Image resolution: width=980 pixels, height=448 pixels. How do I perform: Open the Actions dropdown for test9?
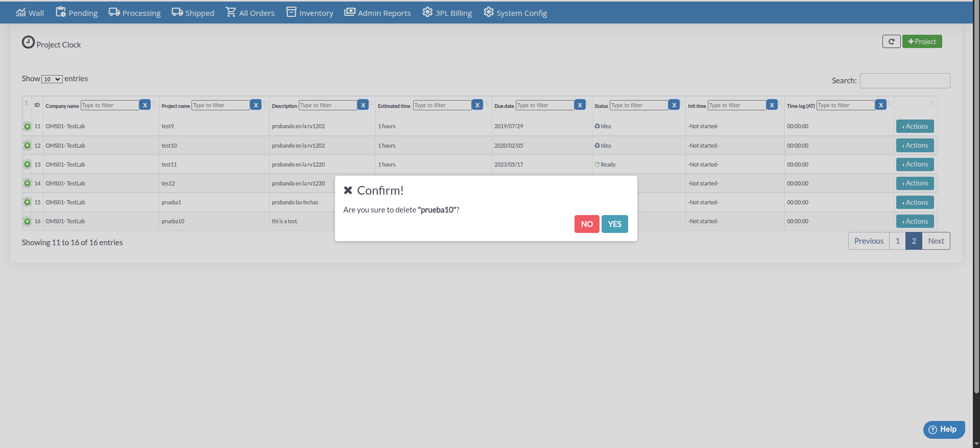pyautogui.click(x=915, y=126)
